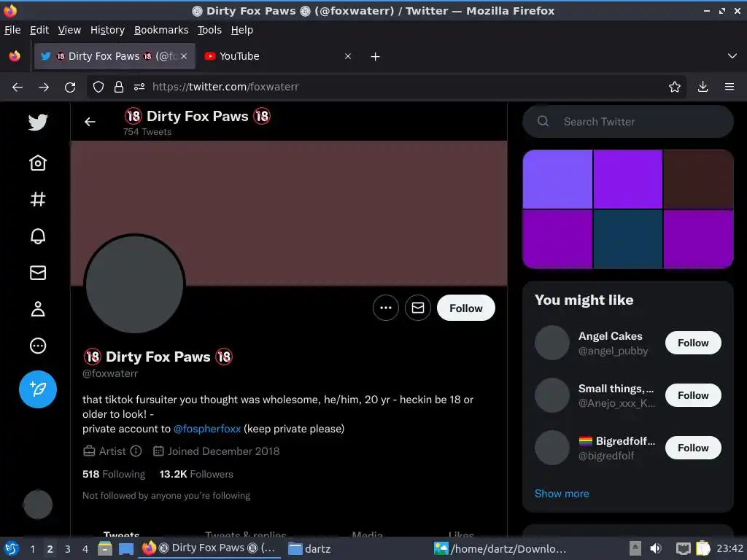The width and height of the screenshot is (747, 560).
Task: Open the Help menu
Action: [242, 30]
